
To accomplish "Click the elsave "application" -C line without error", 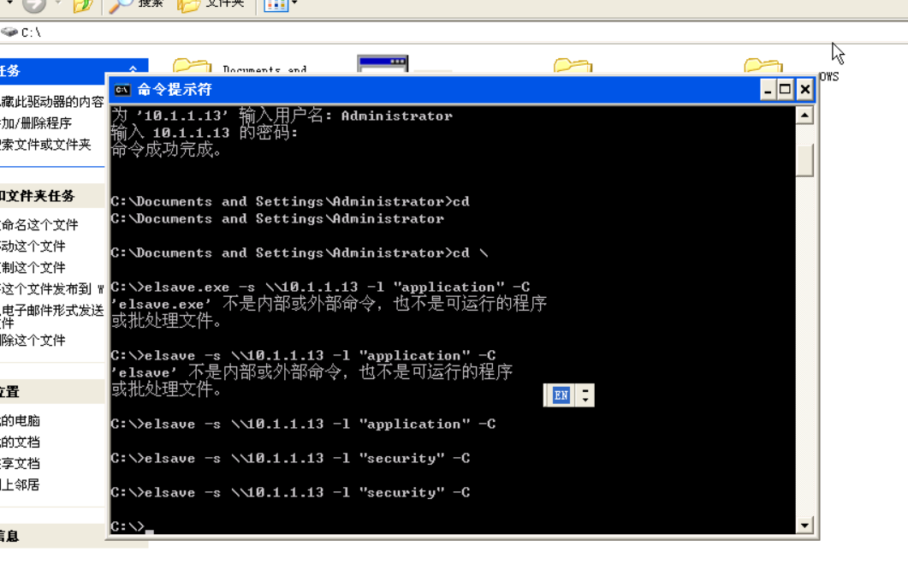I will click(304, 424).
